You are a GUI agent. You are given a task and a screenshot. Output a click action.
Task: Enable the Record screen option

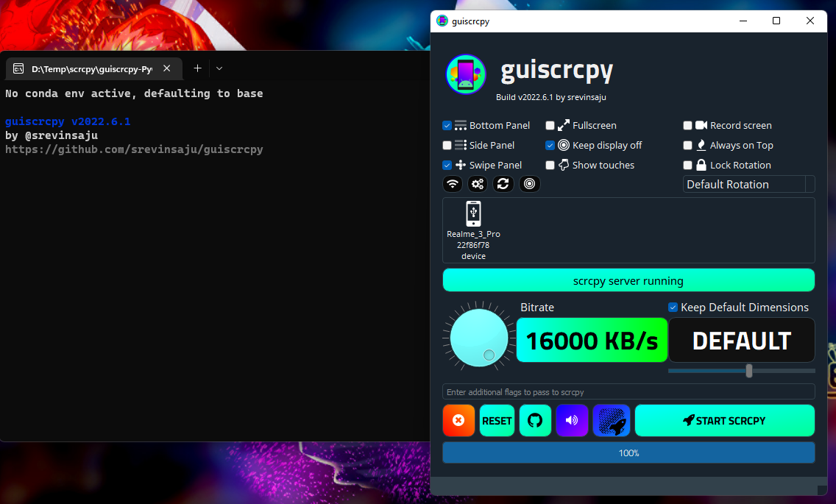coord(688,125)
